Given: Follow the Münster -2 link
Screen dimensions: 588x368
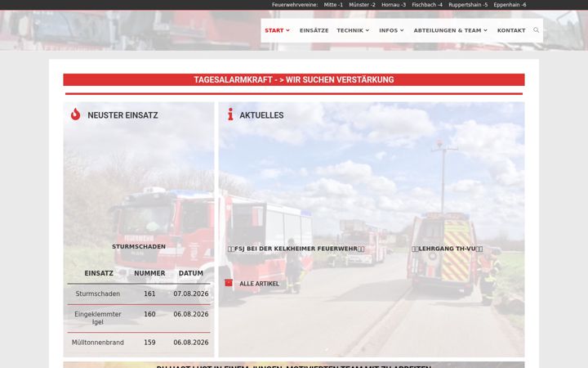Looking at the screenshot, I should pyautogui.click(x=362, y=5).
